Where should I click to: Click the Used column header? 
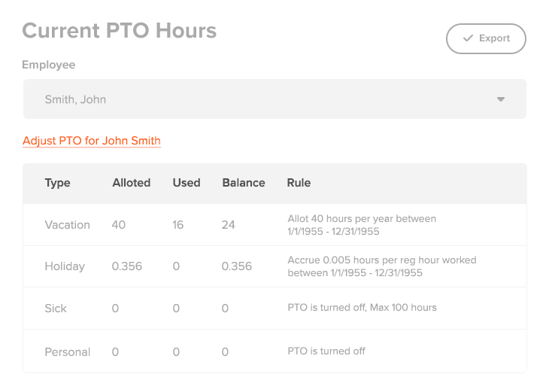click(x=187, y=183)
